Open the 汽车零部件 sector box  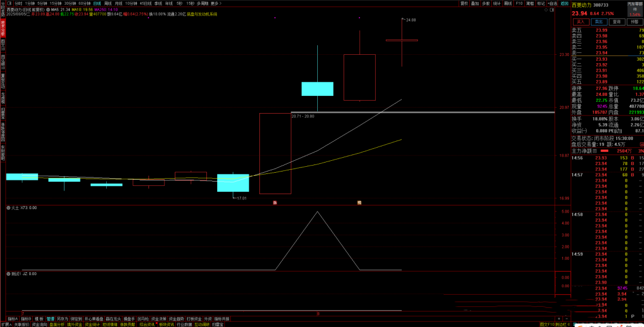pyautogui.click(x=635, y=9)
